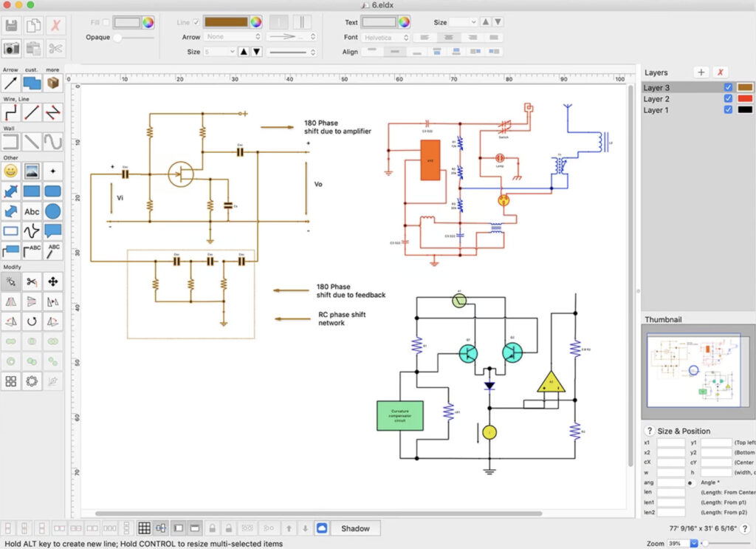Select the zigzag line tool
Screen dimensions: 756x549
[53, 113]
